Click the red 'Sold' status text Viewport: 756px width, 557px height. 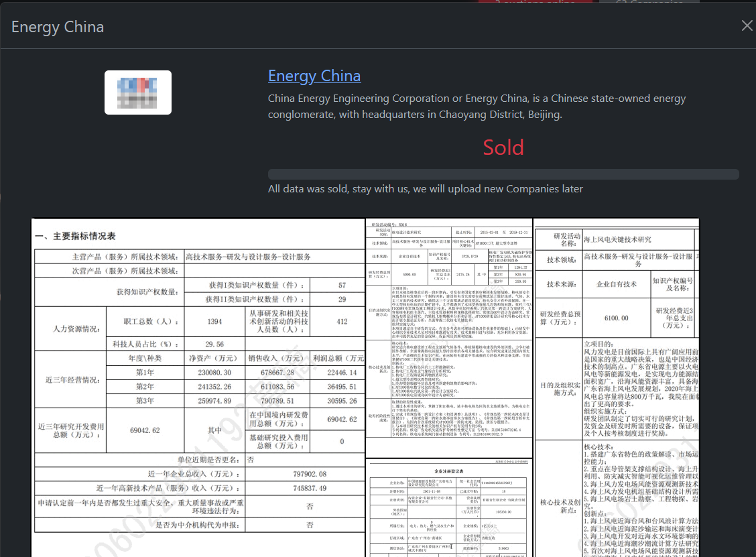click(x=503, y=147)
